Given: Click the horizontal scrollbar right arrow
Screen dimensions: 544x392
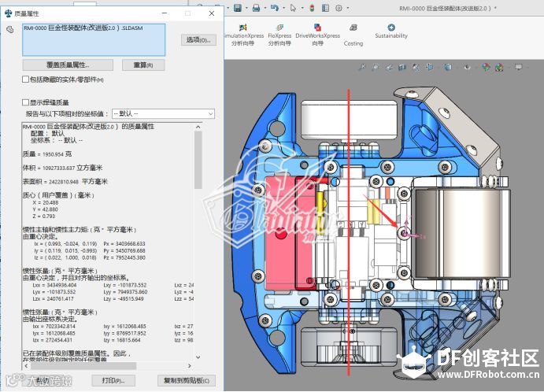Looking at the screenshot, I should click(x=190, y=366).
